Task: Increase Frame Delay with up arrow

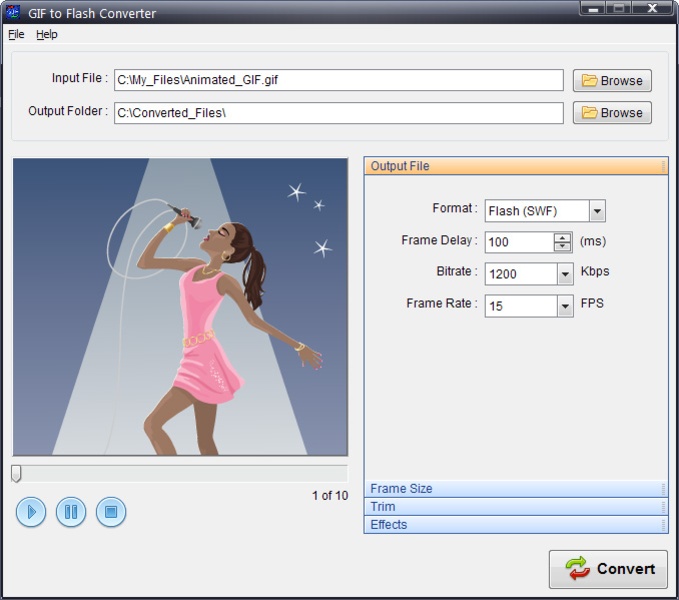Action: point(562,237)
